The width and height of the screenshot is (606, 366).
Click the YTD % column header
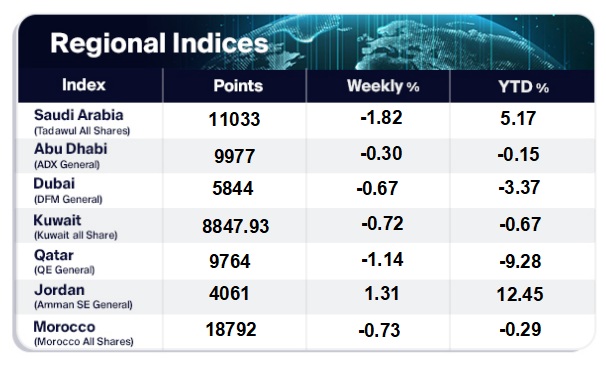click(x=523, y=87)
